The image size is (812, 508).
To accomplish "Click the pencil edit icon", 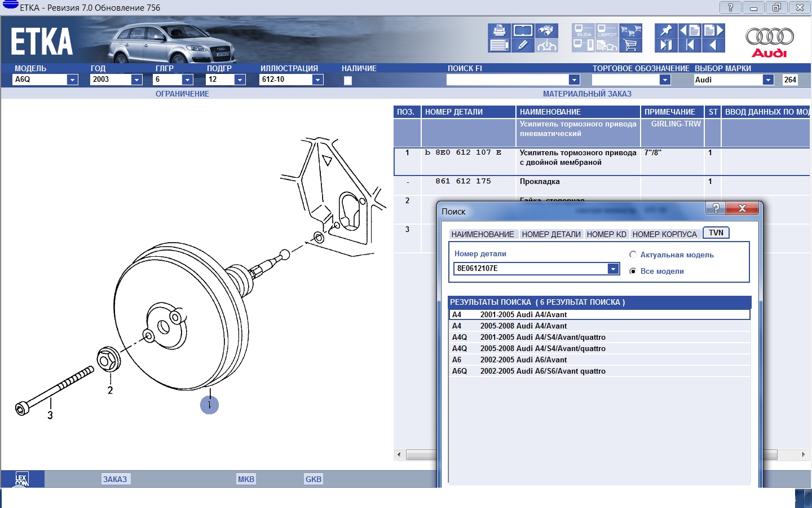I will (x=523, y=45).
